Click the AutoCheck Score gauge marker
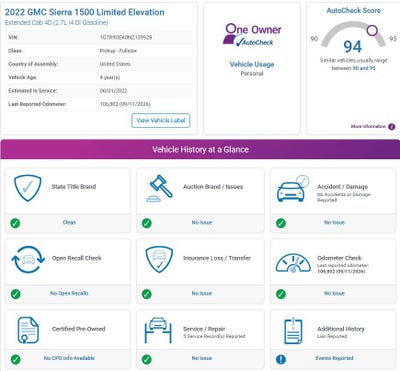Image resolution: width=400 pixels, height=371 pixels. pos(372,31)
